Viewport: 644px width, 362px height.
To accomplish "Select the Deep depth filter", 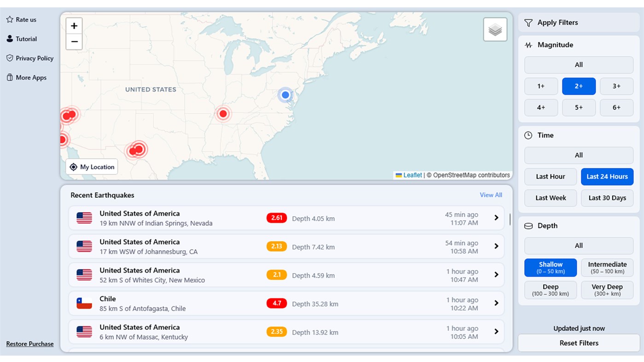I will click(x=551, y=290).
